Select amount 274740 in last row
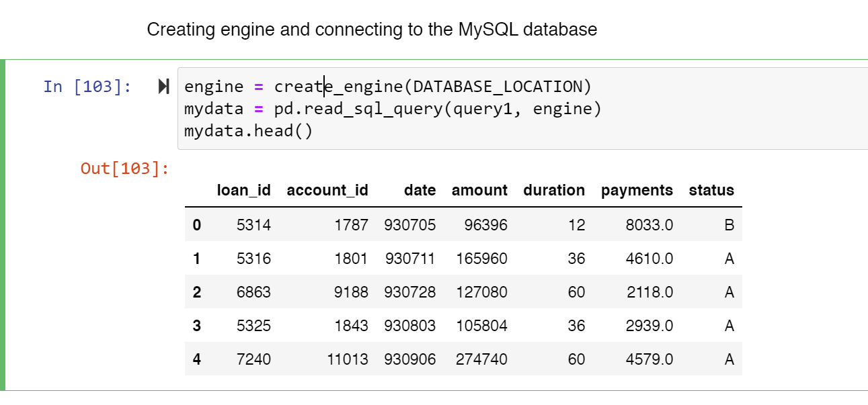The image size is (868, 405). click(x=479, y=359)
